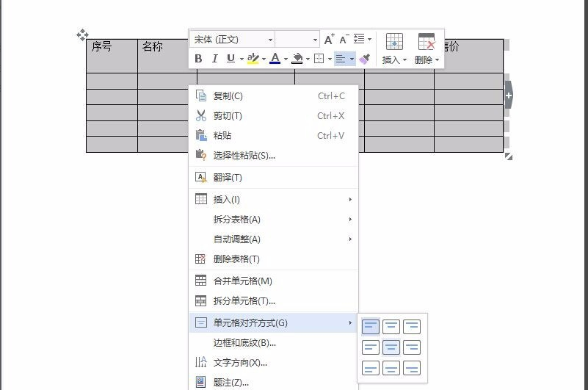Image resolution: width=588 pixels, height=390 pixels.
Task: Apply cell shading fill bucket
Action: 297,59
